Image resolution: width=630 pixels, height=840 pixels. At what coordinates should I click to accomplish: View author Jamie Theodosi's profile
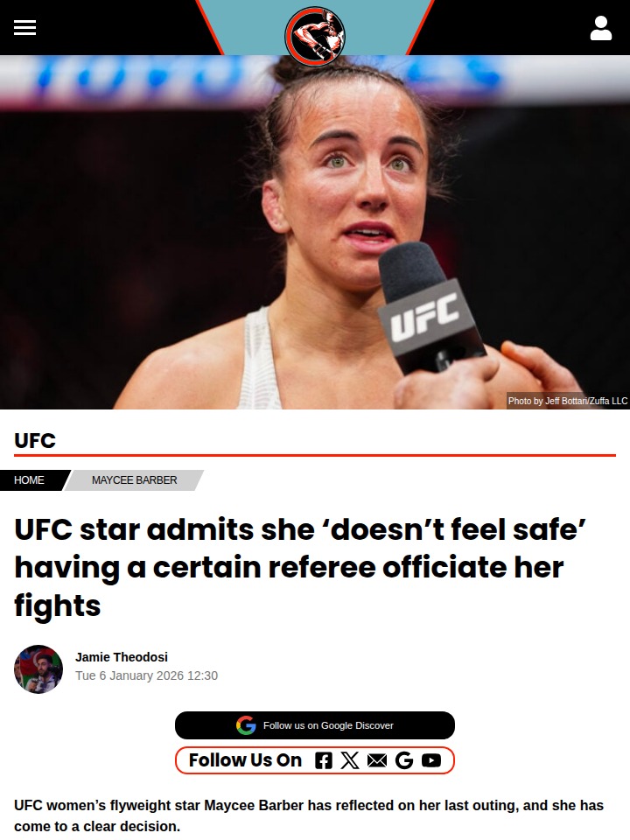(122, 657)
